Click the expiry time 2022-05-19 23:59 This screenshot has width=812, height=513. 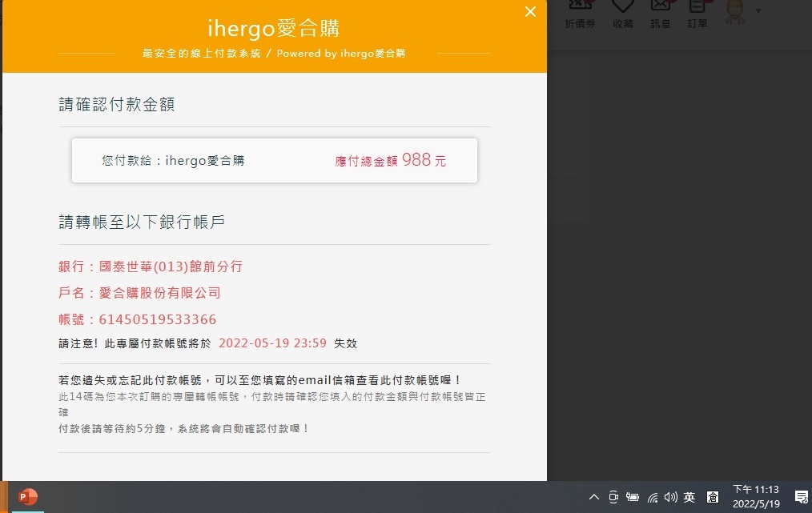point(272,343)
